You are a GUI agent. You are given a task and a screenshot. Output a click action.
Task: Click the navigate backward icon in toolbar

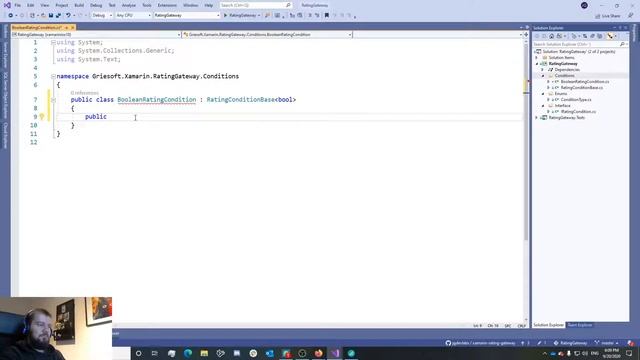pyautogui.click(x=10, y=16)
